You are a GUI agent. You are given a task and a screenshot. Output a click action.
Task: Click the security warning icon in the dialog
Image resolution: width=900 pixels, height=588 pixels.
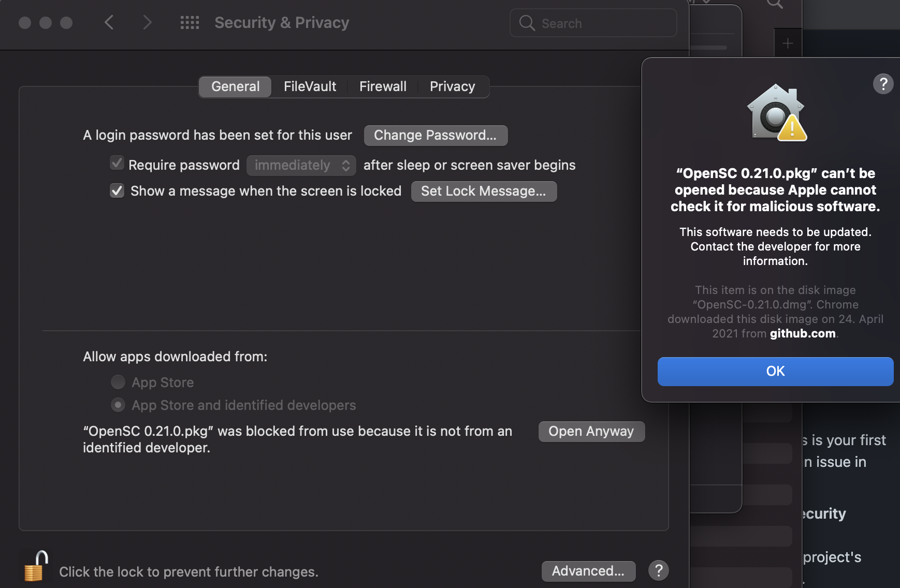[x=775, y=112]
